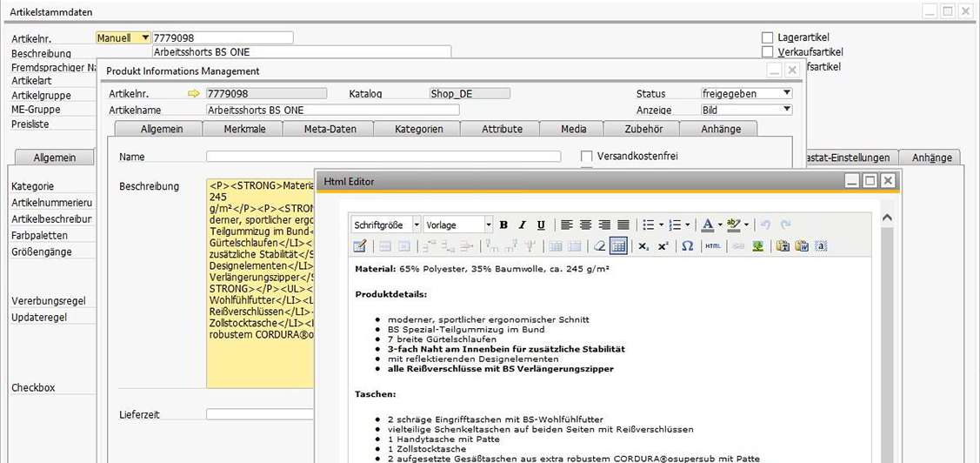Switch to HTML source view
Image resolution: width=980 pixels, height=463 pixels.
coord(712,246)
